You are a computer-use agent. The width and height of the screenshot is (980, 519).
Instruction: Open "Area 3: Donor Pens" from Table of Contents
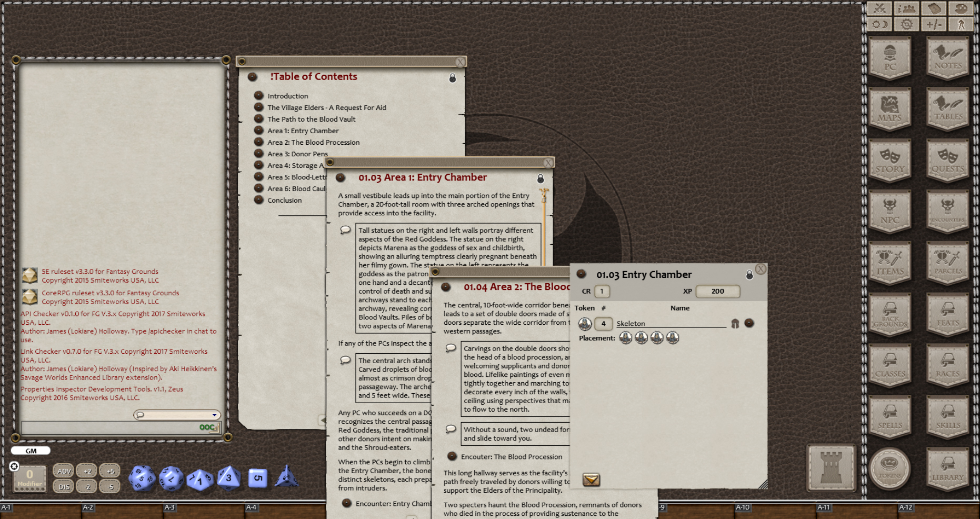click(297, 154)
